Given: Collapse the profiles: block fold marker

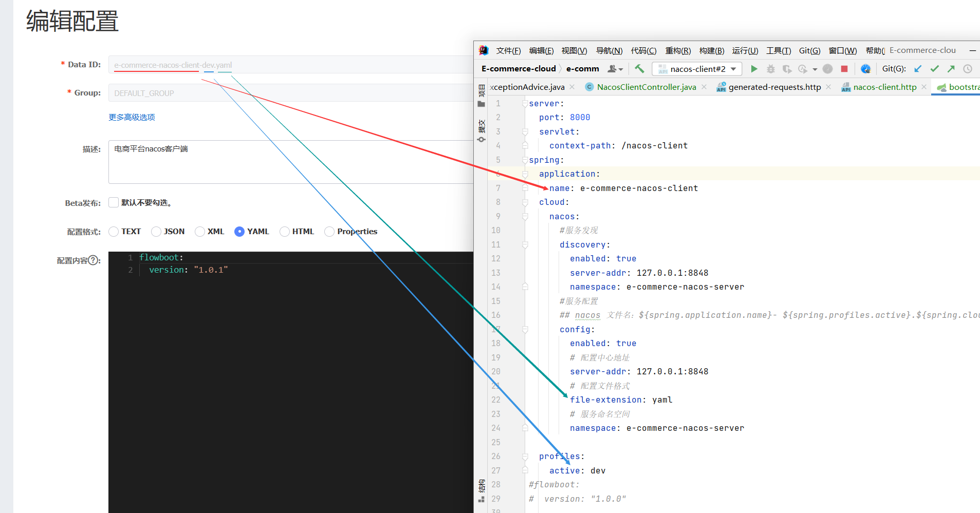Looking at the screenshot, I should point(525,457).
